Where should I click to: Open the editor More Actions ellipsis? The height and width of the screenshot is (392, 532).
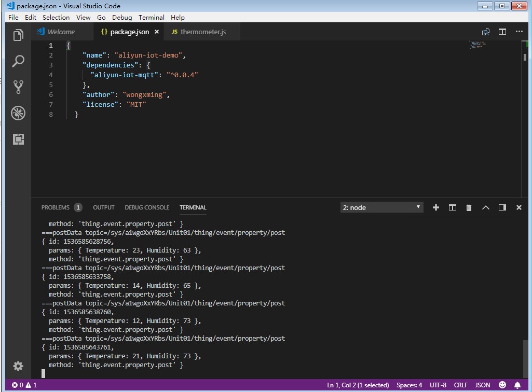(519, 32)
